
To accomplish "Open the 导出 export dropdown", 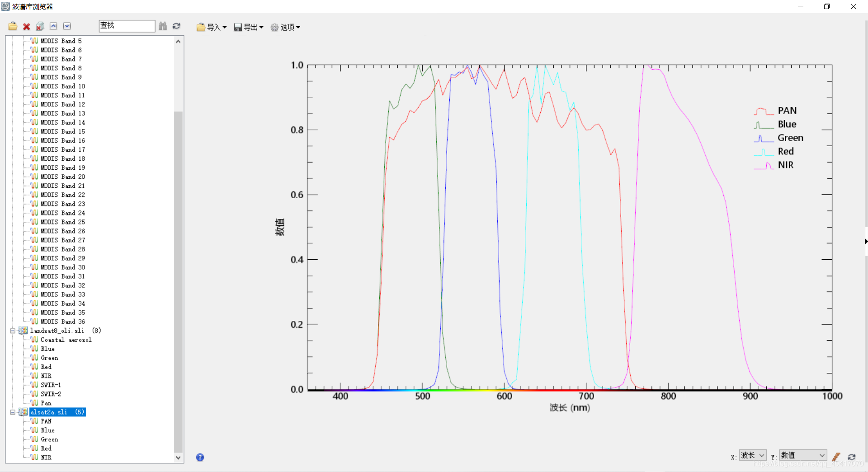I will (249, 27).
